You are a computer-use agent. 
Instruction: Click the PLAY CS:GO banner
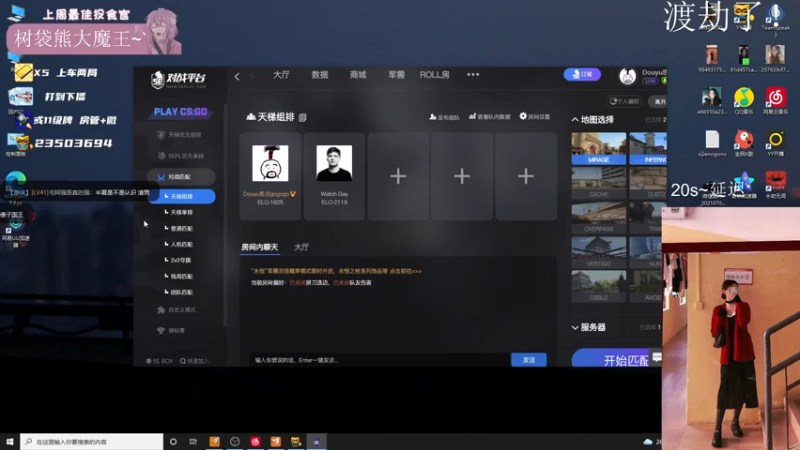tap(181, 112)
